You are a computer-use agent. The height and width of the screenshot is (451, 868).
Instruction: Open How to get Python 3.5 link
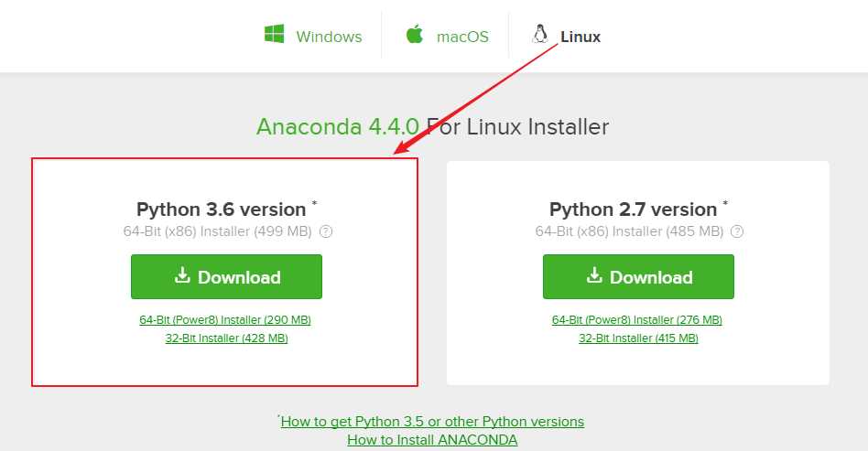432,422
